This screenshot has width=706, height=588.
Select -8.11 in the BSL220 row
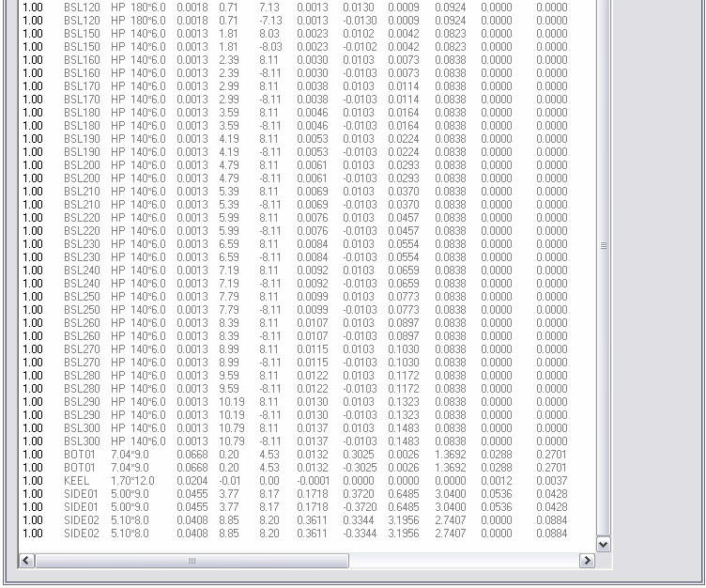270,231
